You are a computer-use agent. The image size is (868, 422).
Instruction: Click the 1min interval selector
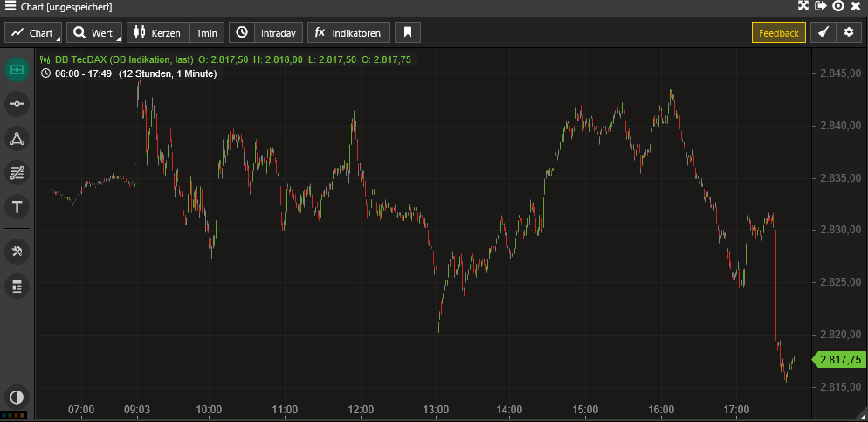pyautogui.click(x=206, y=33)
